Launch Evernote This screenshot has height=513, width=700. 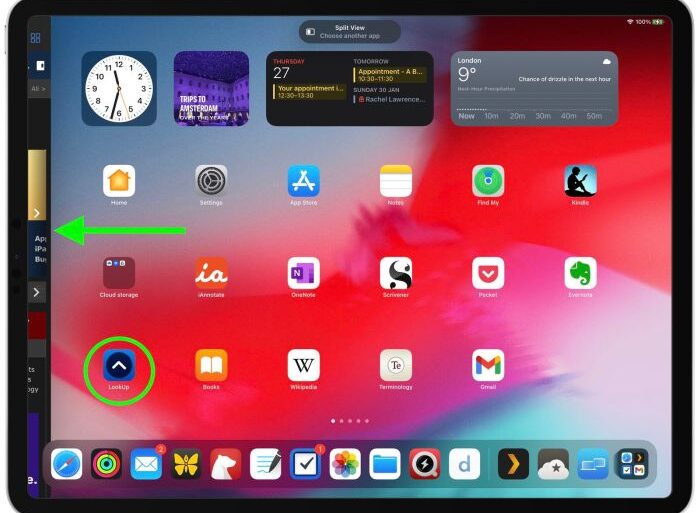580,273
